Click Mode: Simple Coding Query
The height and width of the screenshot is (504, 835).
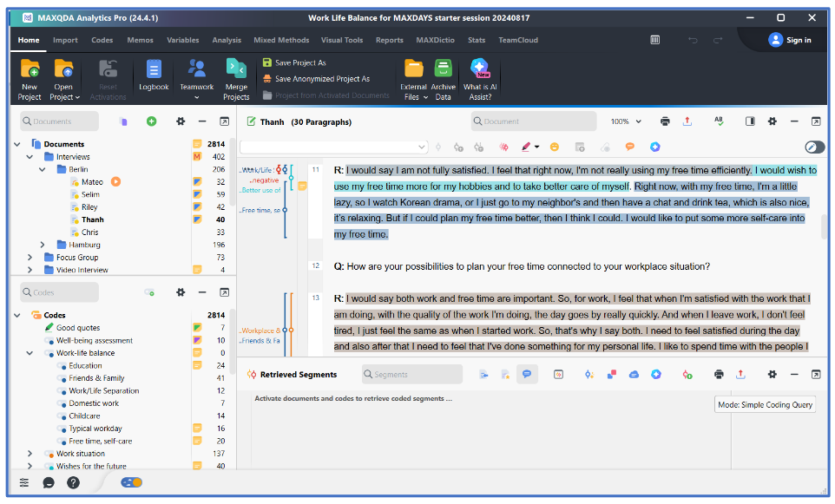[x=765, y=404]
